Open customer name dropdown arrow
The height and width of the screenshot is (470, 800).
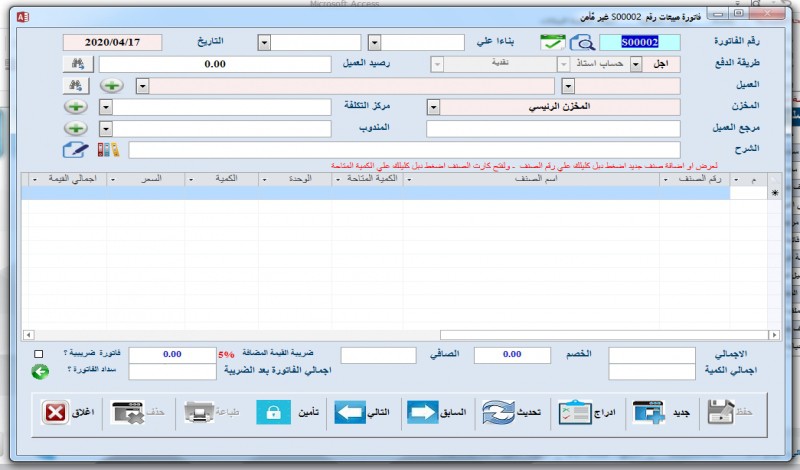[142, 86]
